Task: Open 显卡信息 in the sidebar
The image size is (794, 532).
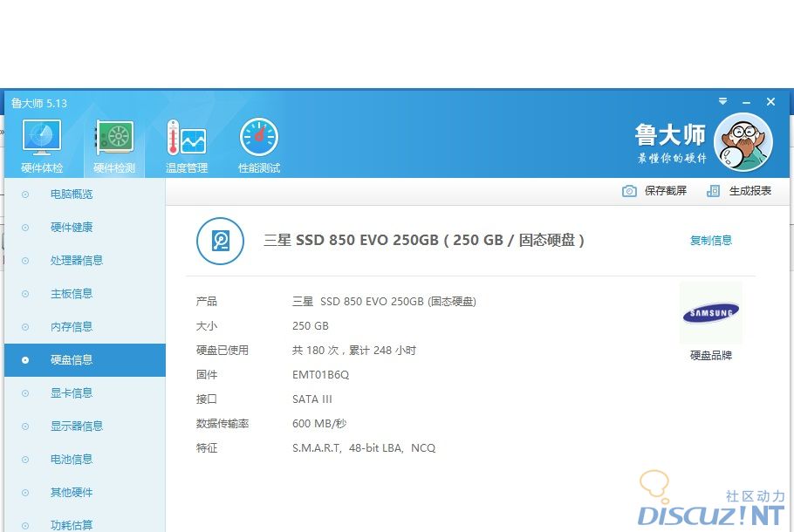Action: 86,393
